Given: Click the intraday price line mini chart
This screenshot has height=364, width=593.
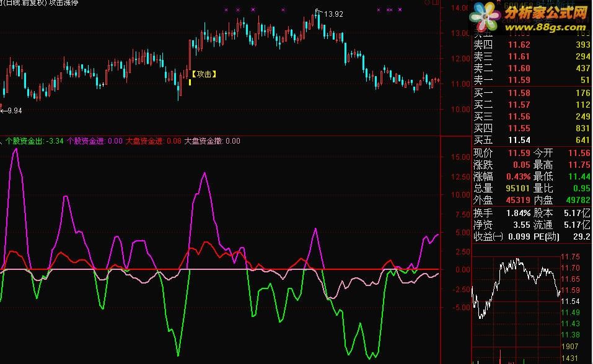Looking at the screenshot, I should [x=516, y=288].
